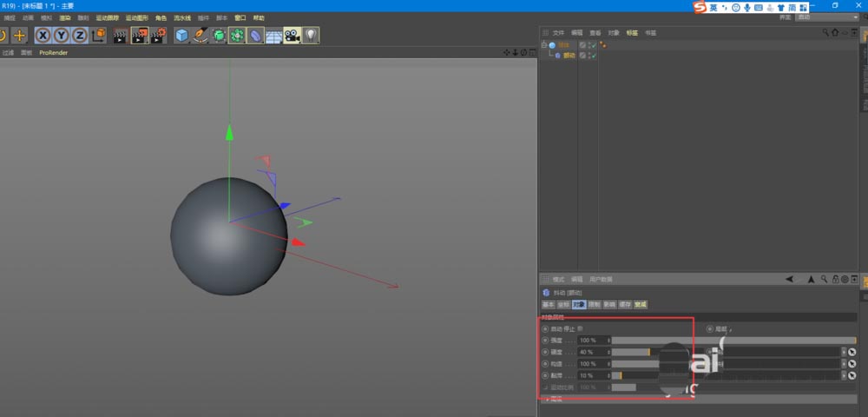868x417 pixels.
Task: Toggle the enable checkmark for the sphere object
Action: tap(592, 45)
